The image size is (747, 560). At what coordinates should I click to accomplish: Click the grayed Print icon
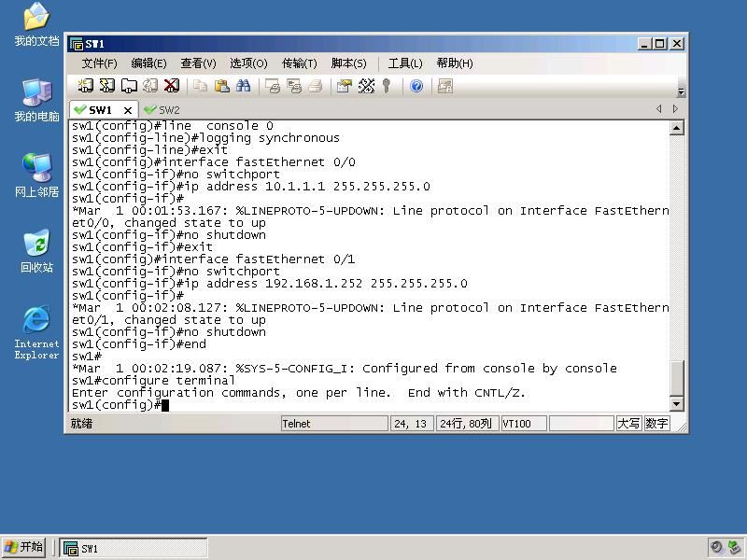pos(316,86)
